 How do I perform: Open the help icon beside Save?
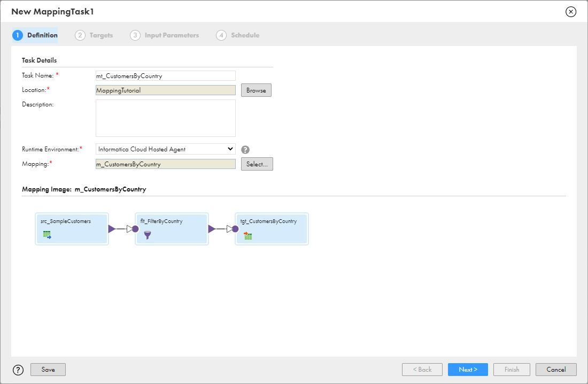(18, 370)
